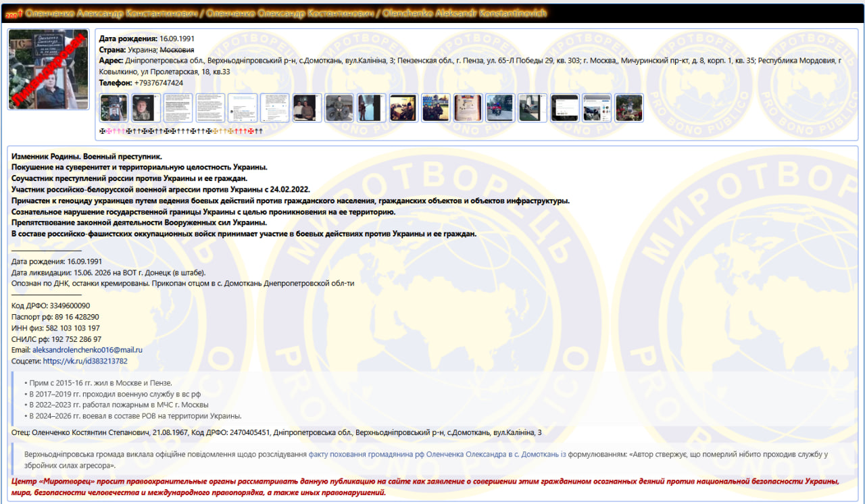Select the 'Отец: Оленченко Костянтин Степанович' line

click(x=276, y=432)
